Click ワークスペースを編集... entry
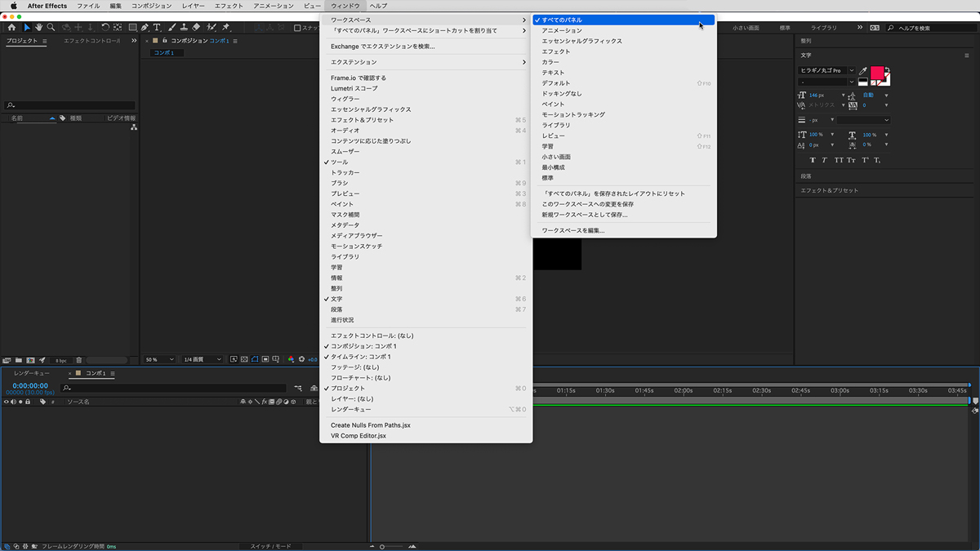Image resolution: width=980 pixels, height=551 pixels. [x=573, y=230]
